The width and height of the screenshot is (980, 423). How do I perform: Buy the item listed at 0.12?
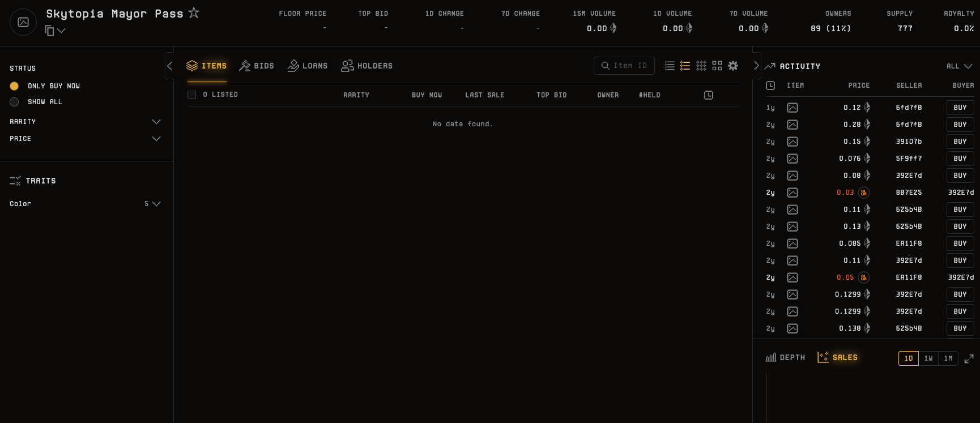pos(960,108)
